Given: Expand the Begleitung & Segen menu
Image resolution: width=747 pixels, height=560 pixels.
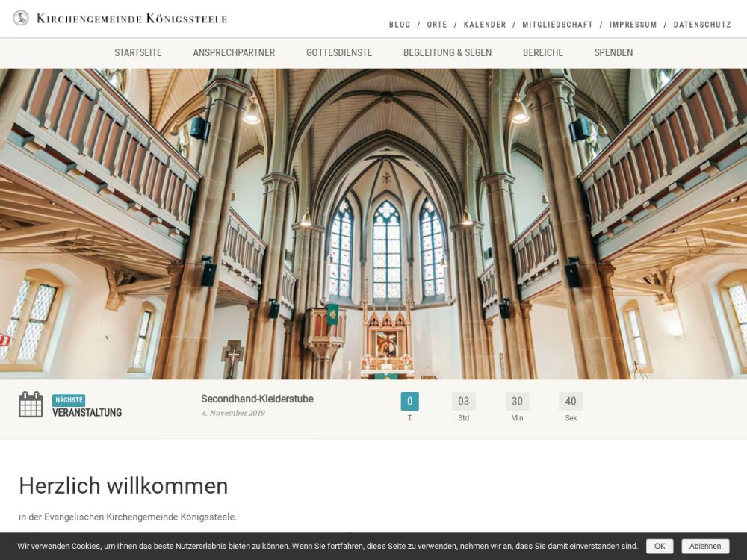Looking at the screenshot, I should point(447,52).
